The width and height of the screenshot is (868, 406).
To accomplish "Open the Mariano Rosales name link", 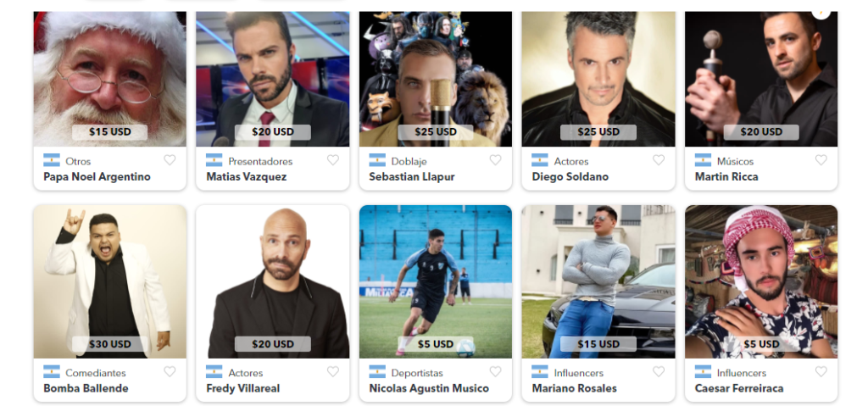I will 574,388.
